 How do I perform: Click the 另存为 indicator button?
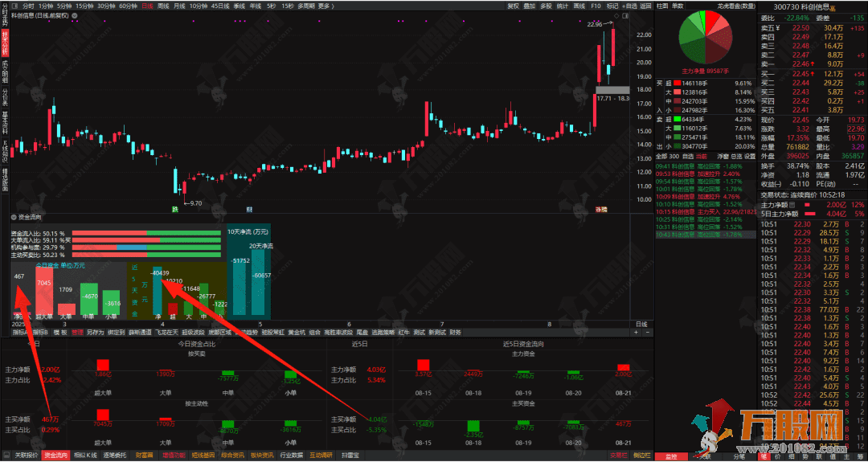pos(96,331)
